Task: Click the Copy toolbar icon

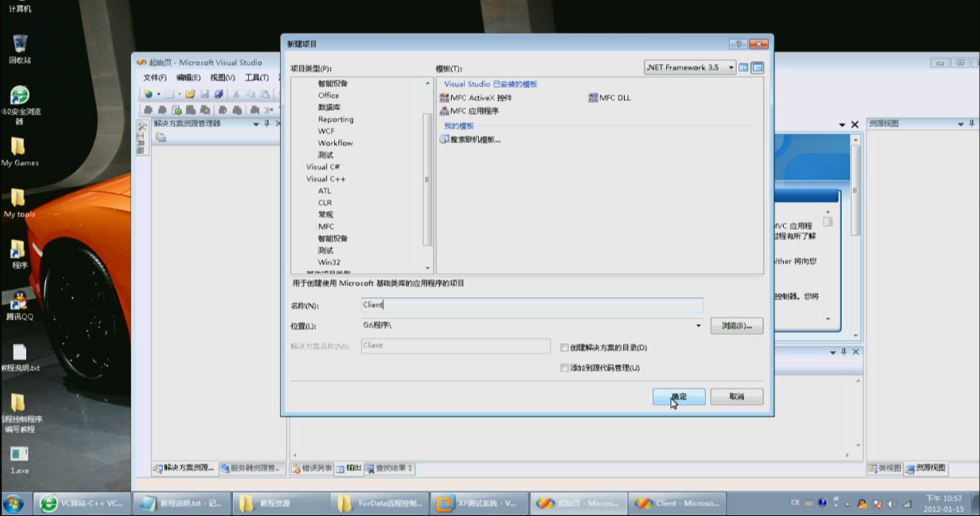Action: click(x=250, y=94)
